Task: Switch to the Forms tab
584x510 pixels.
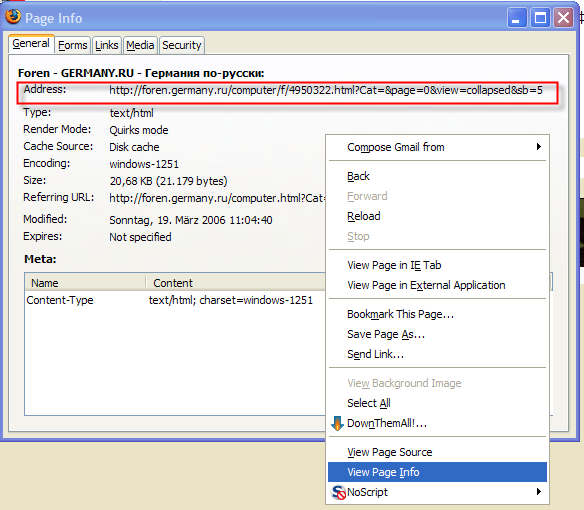Action: pyautogui.click(x=73, y=45)
